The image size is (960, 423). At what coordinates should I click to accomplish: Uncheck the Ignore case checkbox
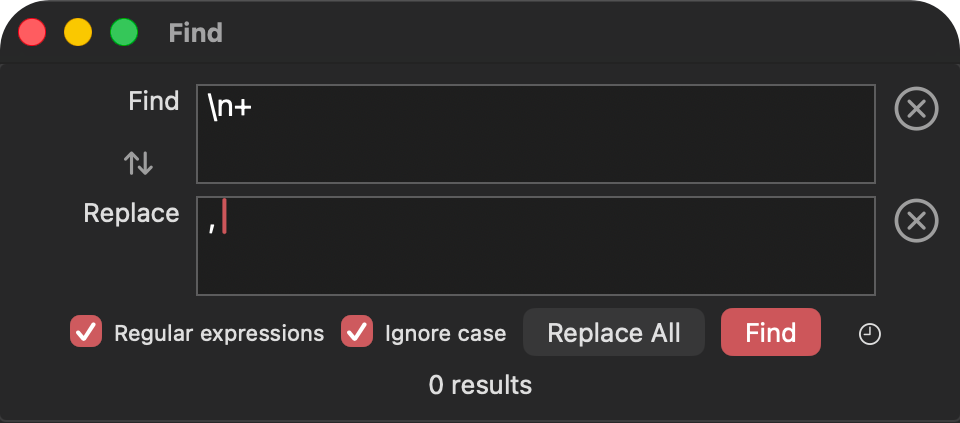click(x=357, y=332)
